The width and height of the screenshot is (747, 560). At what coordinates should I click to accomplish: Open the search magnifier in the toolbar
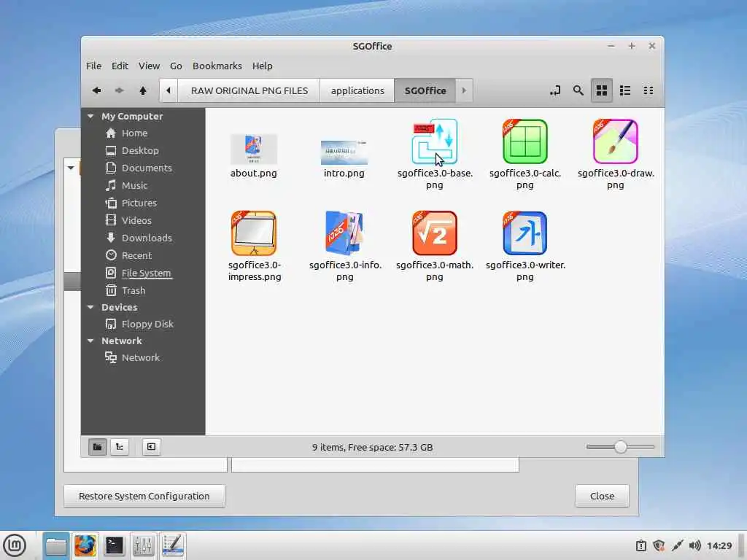(x=578, y=90)
